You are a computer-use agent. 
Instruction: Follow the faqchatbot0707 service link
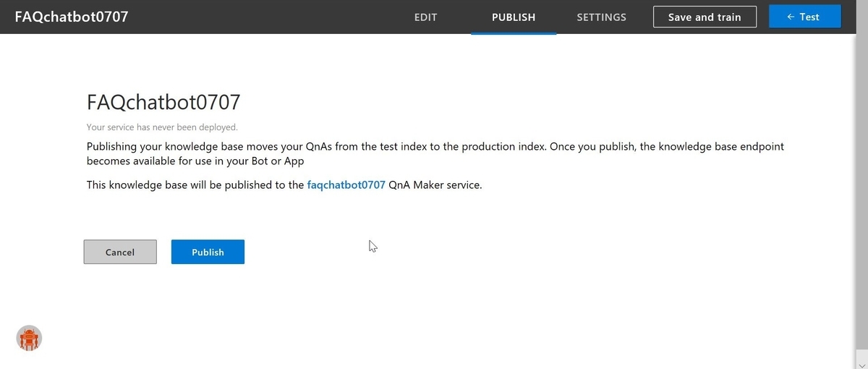tap(346, 184)
